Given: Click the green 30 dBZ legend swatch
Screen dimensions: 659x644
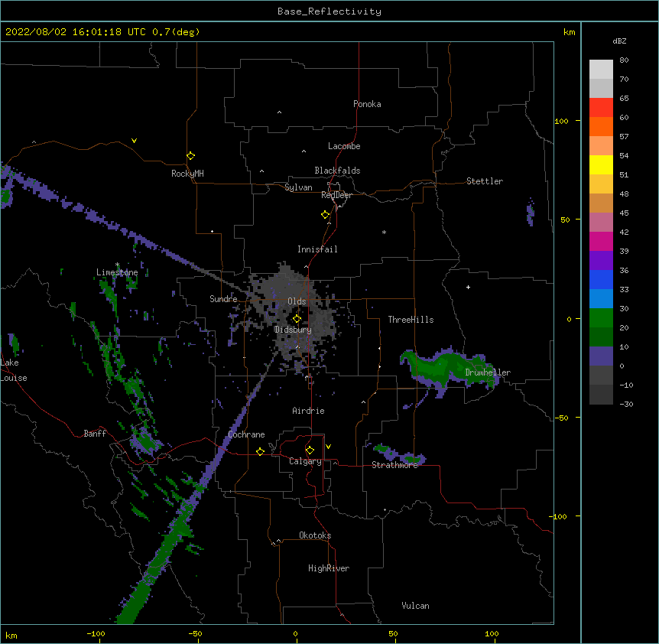Looking at the screenshot, I should [x=601, y=318].
